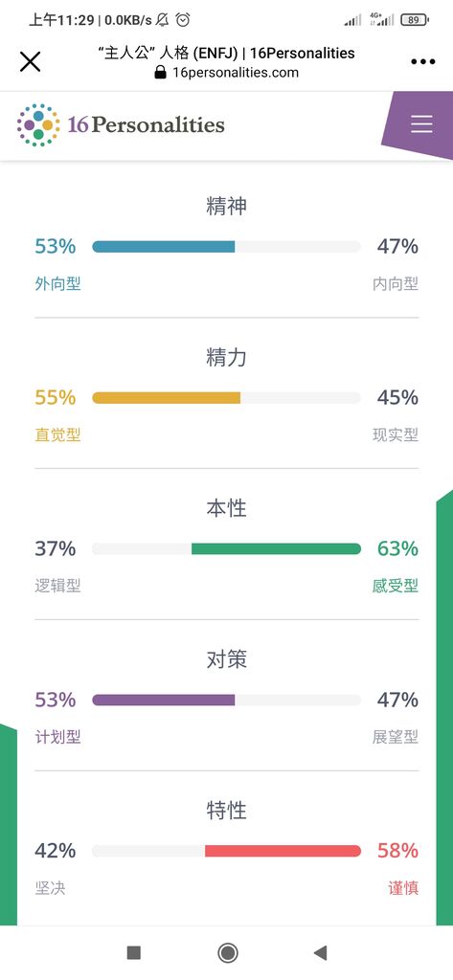Click the red 特性 trait progress bar
453x980 pixels.
pos(226,851)
